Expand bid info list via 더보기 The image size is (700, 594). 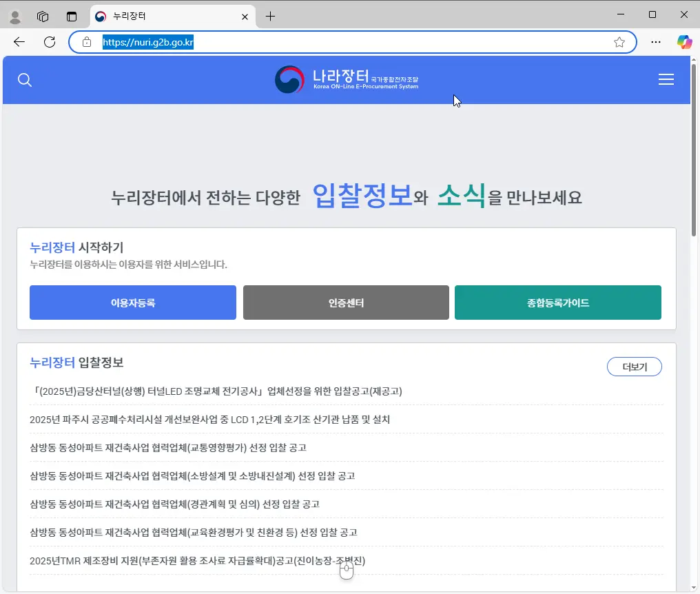pos(634,367)
